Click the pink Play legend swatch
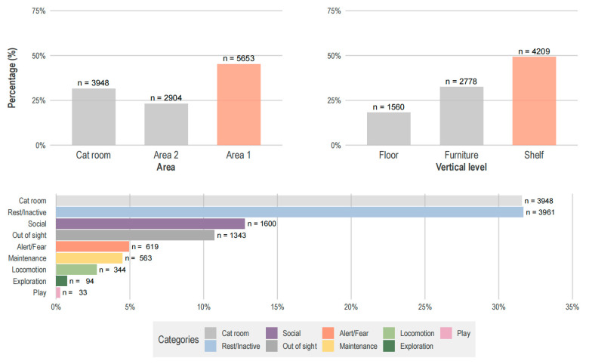Screen dimensions: 589x364 coord(446,333)
